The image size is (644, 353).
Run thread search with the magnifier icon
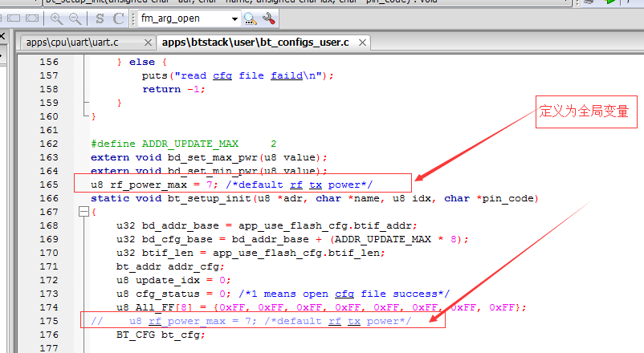click(x=250, y=18)
